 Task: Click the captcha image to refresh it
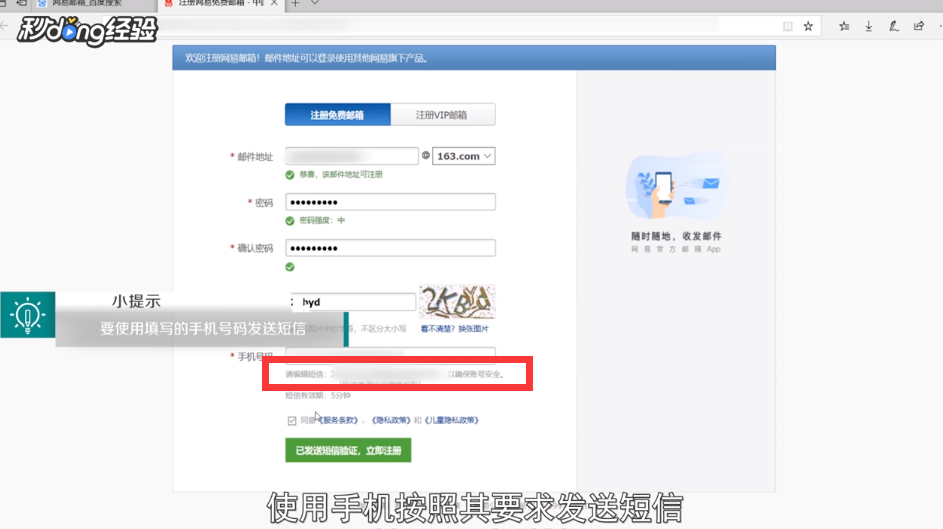457,301
